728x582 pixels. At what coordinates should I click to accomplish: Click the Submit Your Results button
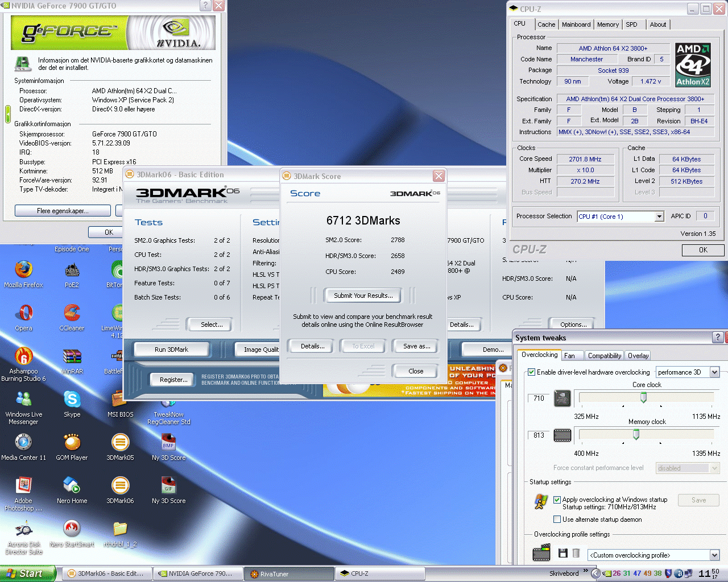point(363,296)
